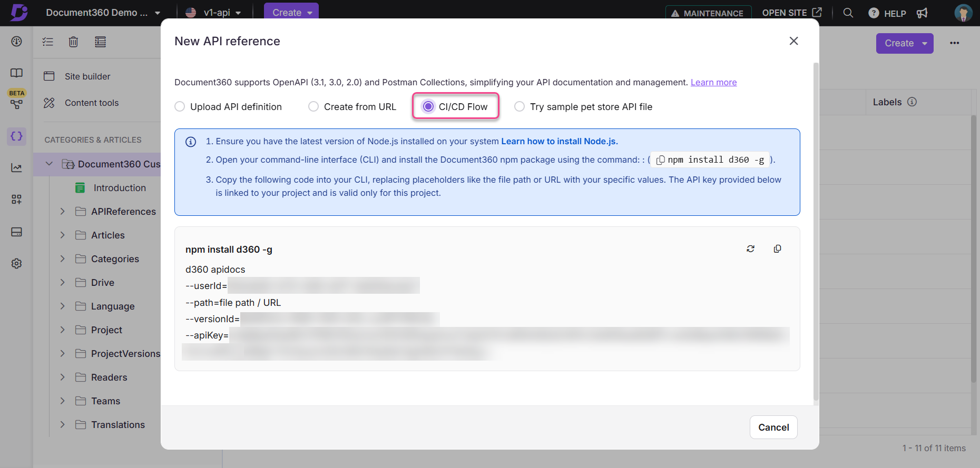This screenshot has height=468, width=980.
Task: Open the purple Create dropdown on the right
Action: pyautogui.click(x=905, y=43)
